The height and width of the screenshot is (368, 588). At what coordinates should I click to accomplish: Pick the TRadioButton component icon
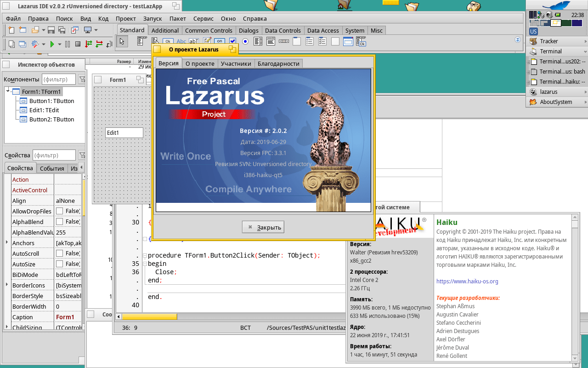[245, 41]
